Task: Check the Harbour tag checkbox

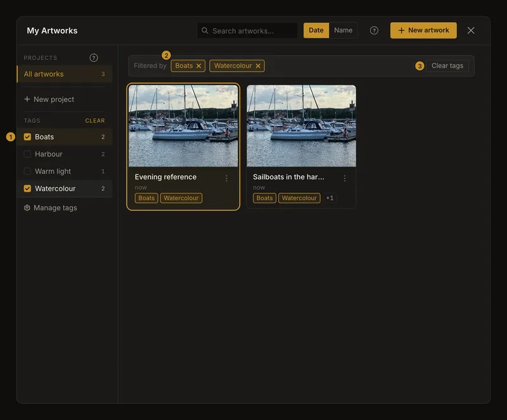Action: click(x=27, y=154)
